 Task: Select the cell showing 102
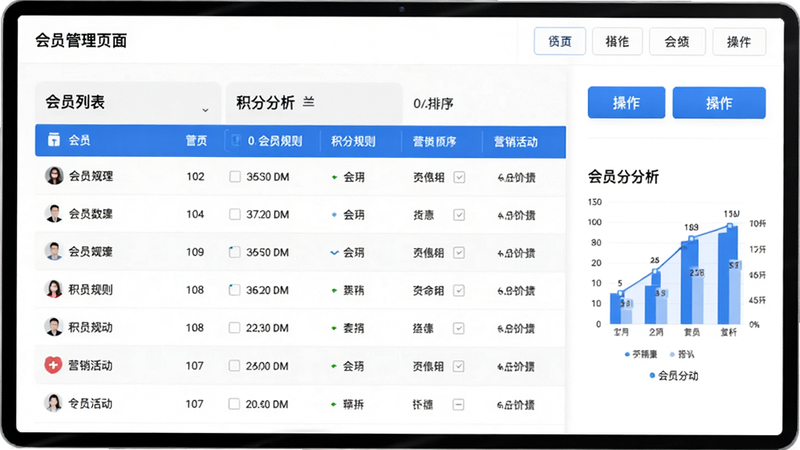click(x=195, y=177)
